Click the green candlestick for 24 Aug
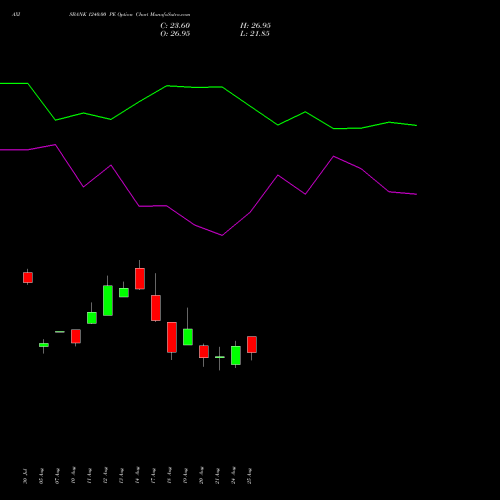500x500 pixels. click(236, 355)
